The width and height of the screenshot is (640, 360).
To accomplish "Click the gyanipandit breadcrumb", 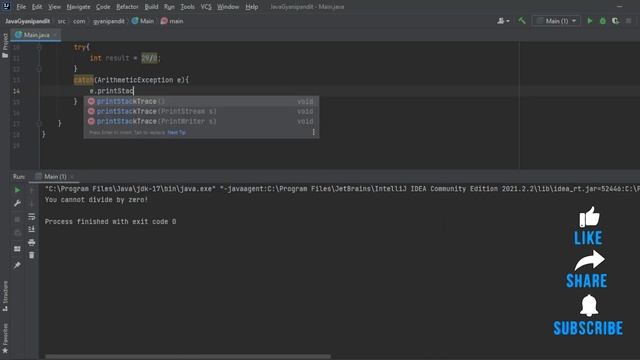I will (109, 21).
